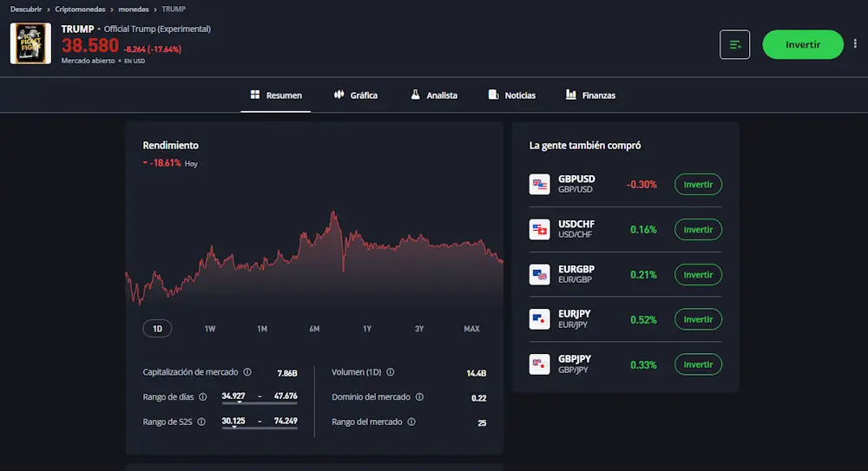The width and height of the screenshot is (868, 471).
Task: Click Invertir button for USDCHF
Action: (x=698, y=229)
